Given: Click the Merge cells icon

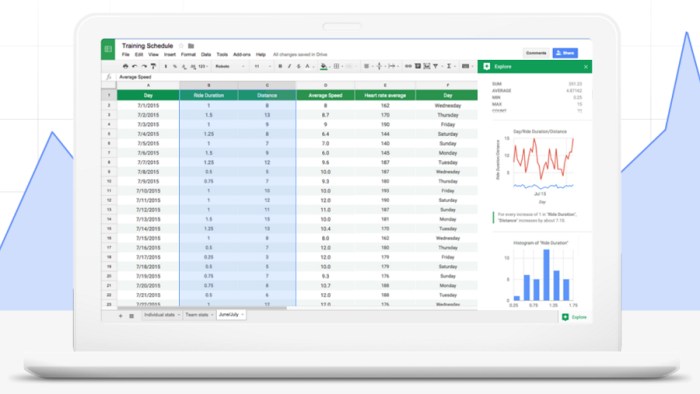Looking at the screenshot, I should (x=349, y=66).
